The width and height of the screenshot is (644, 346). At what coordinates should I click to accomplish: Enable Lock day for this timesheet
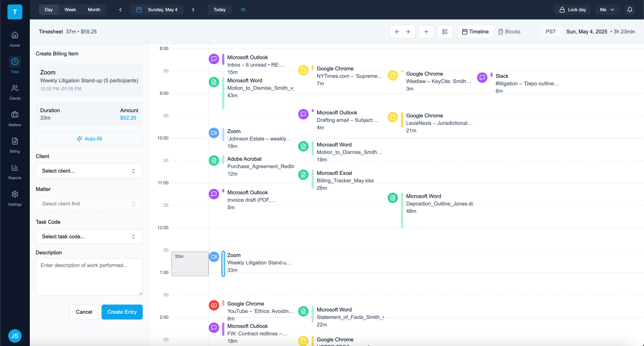[x=572, y=10]
